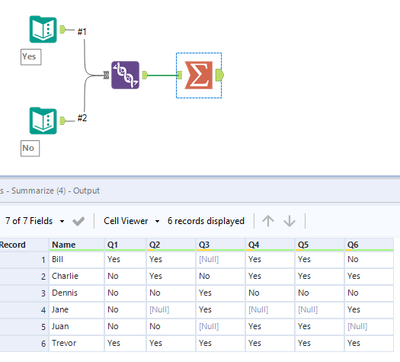Select the Summarize tool on canvas
This screenshot has height=362, width=400.
pyautogui.click(x=199, y=75)
